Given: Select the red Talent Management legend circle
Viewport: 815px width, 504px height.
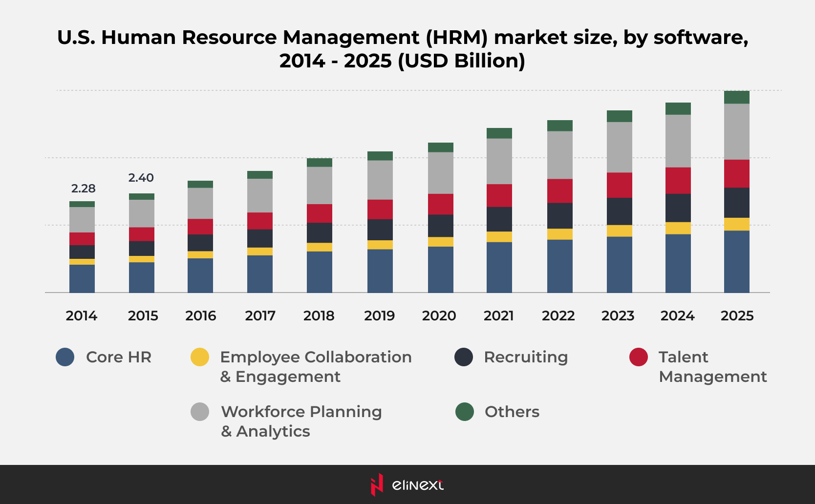Looking at the screenshot, I should click(639, 357).
